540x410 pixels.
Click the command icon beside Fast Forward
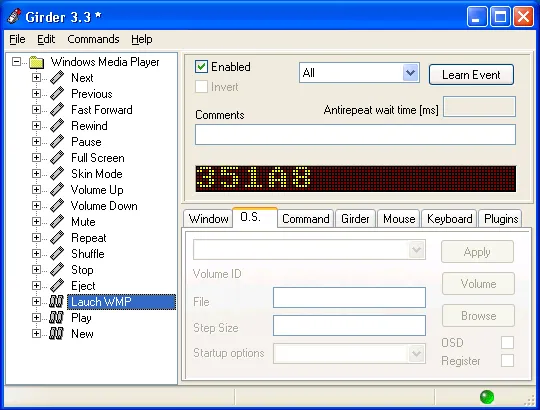pyautogui.click(x=57, y=110)
